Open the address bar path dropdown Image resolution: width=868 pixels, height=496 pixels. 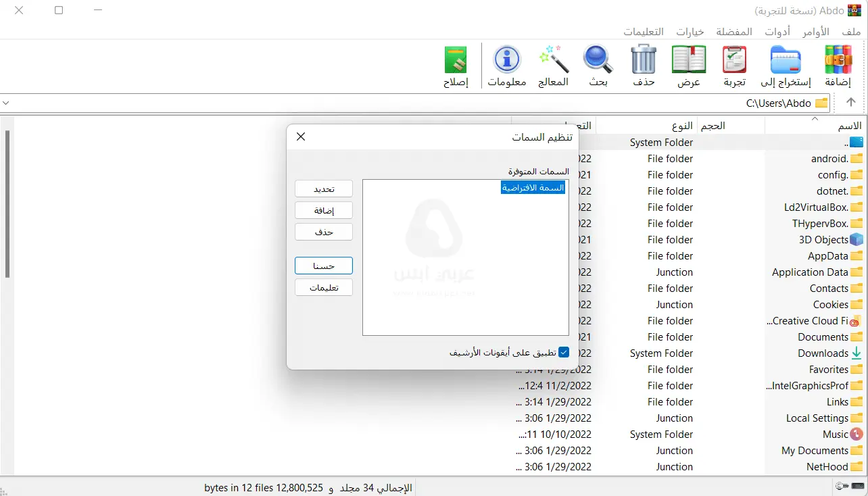7,103
